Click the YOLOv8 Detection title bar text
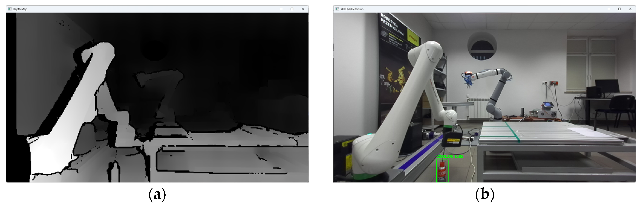This screenshot has width=644, height=206. [352, 9]
